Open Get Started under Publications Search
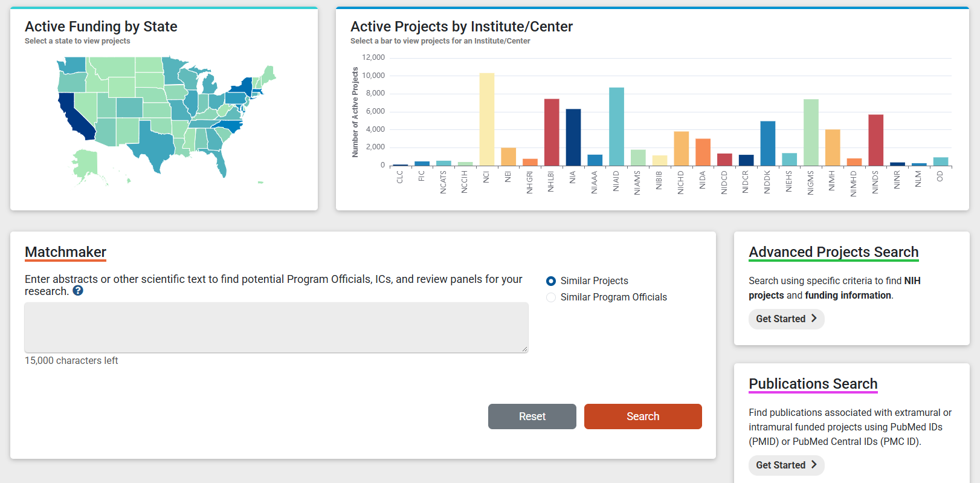This screenshot has height=483, width=980. coord(785,465)
